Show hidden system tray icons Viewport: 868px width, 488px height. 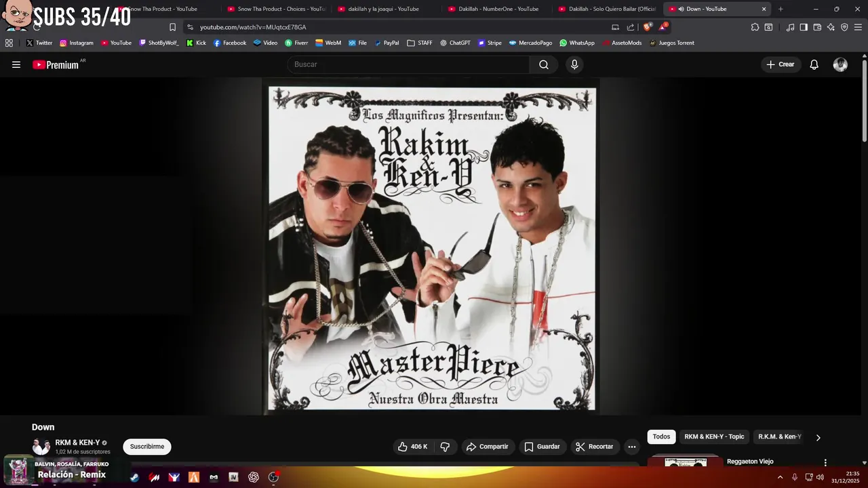780,477
